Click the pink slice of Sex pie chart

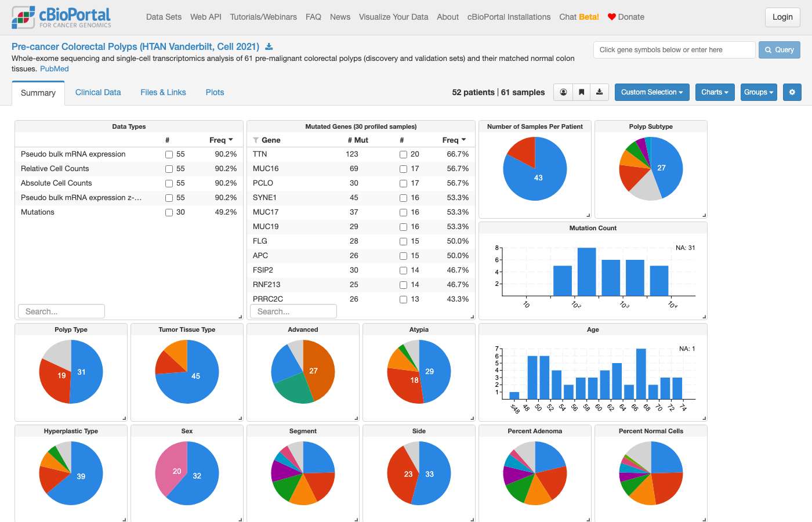(x=170, y=470)
